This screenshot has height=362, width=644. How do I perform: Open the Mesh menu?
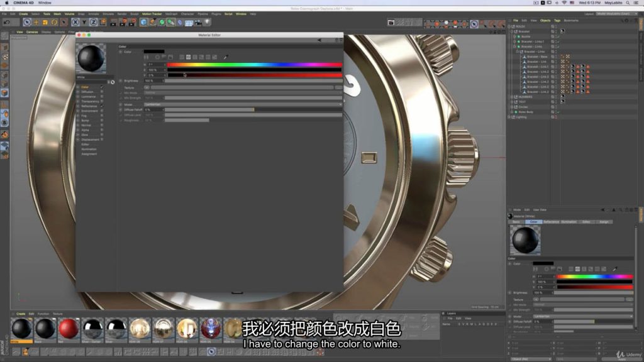[57, 14]
